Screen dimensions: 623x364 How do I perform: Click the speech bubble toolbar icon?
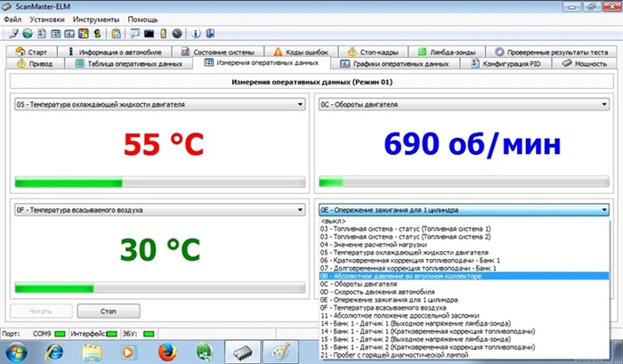pos(134,34)
